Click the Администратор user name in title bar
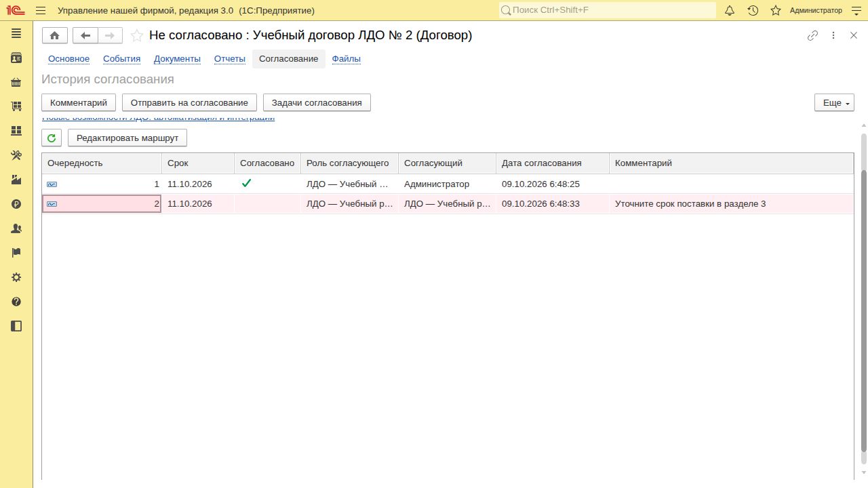868x488 pixels. coord(816,10)
